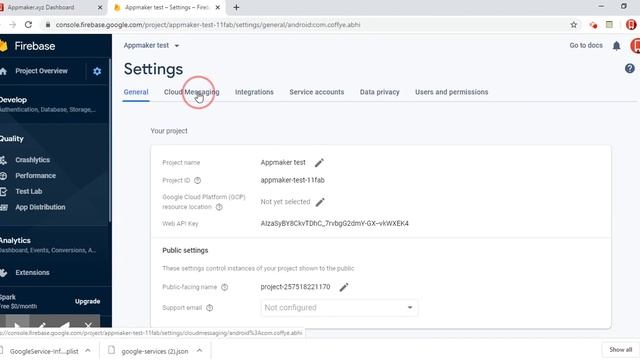Reload the page in the browser
640x360 pixels.
[x=28, y=24]
